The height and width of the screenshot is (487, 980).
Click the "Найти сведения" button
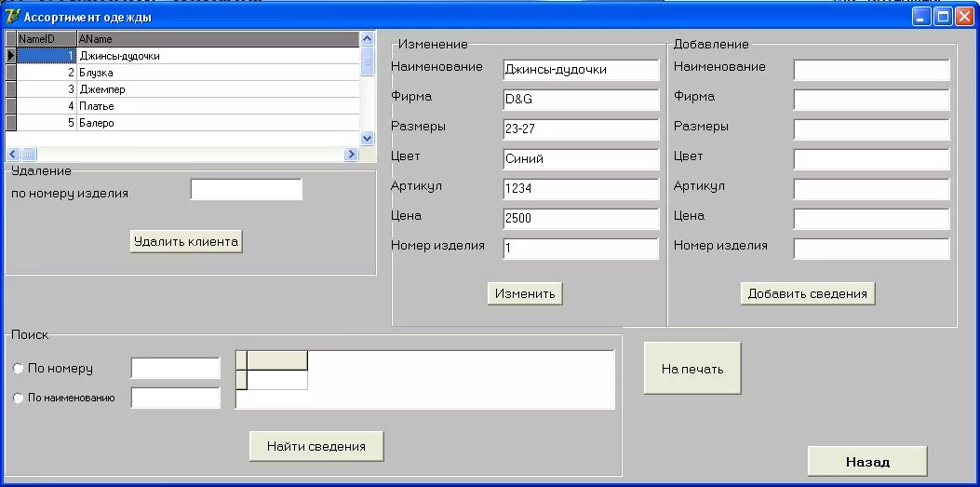pos(316,446)
